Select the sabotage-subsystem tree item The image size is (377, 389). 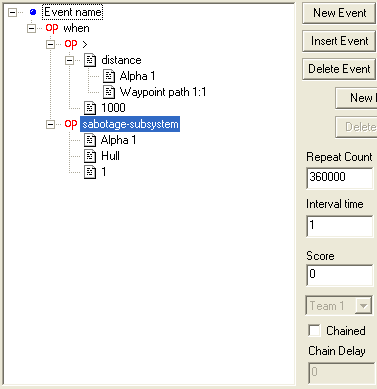(x=130, y=124)
